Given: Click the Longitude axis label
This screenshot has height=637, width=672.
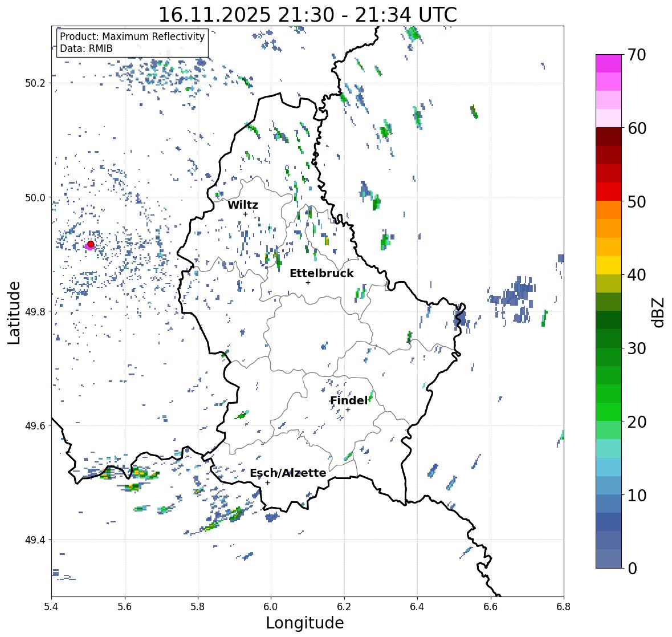Looking at the screenshot, I should click(x=305, y=623).
